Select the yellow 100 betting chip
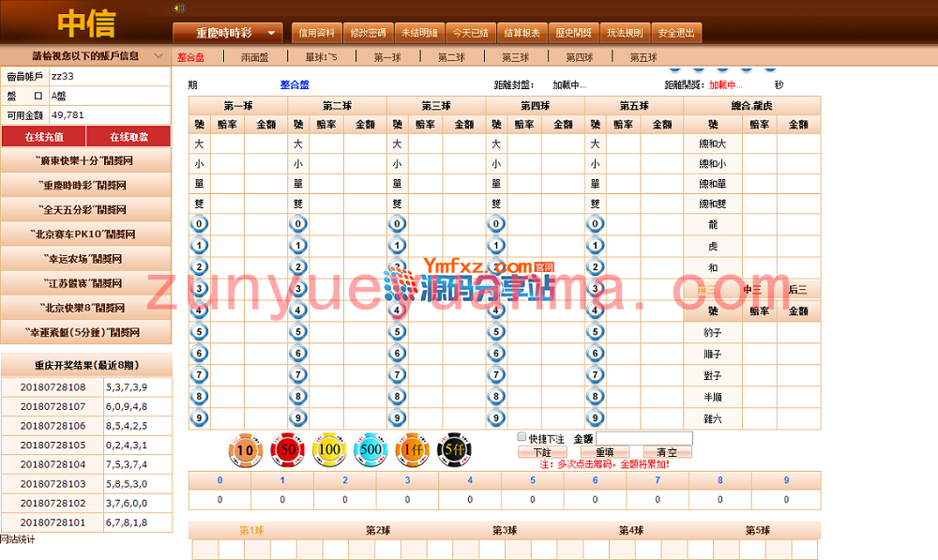 point(329,449)
